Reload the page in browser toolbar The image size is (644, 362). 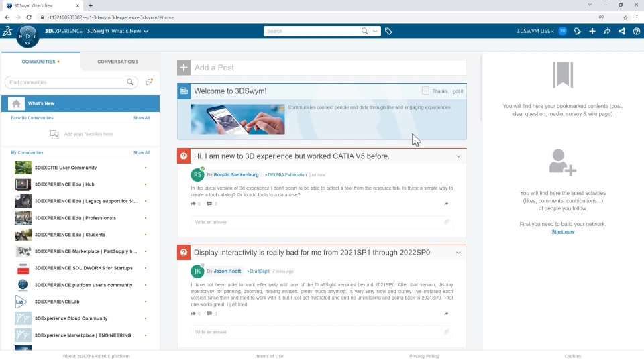pyautogui.click(x=29, y=17)
